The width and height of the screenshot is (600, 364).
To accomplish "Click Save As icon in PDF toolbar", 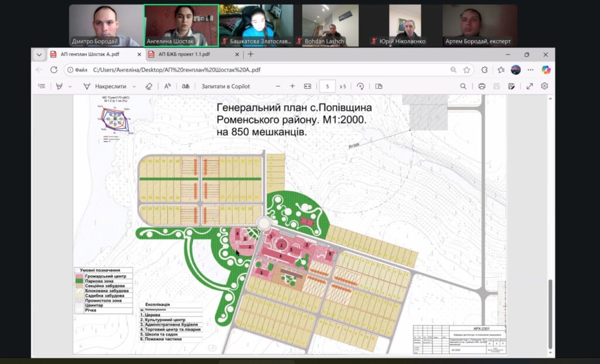I will coord(512,86).
